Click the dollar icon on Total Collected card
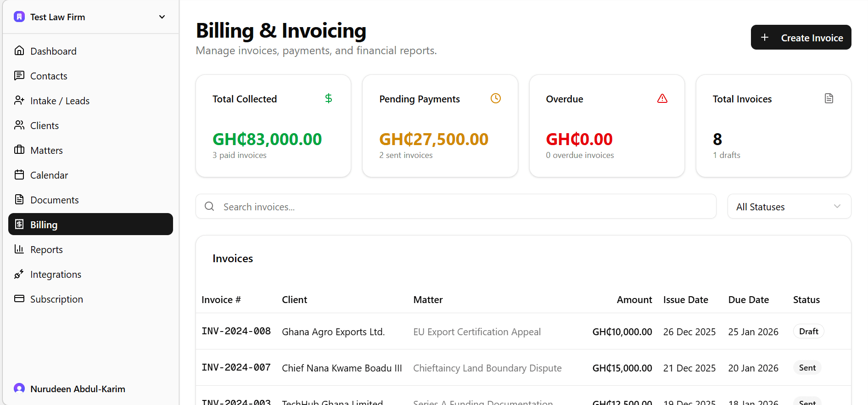 point(328,98)
